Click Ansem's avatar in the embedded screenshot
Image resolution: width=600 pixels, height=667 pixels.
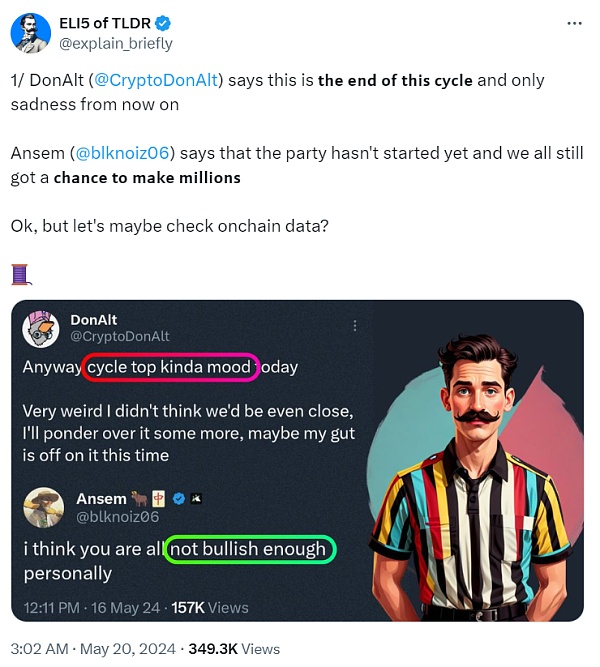click(45, 507)
